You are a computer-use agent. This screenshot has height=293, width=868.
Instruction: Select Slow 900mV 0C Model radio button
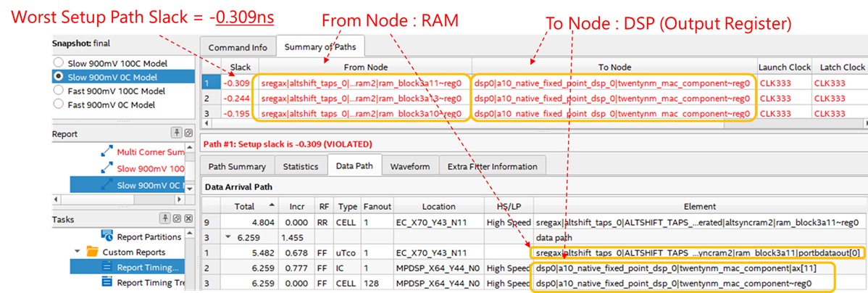(58, 76)
